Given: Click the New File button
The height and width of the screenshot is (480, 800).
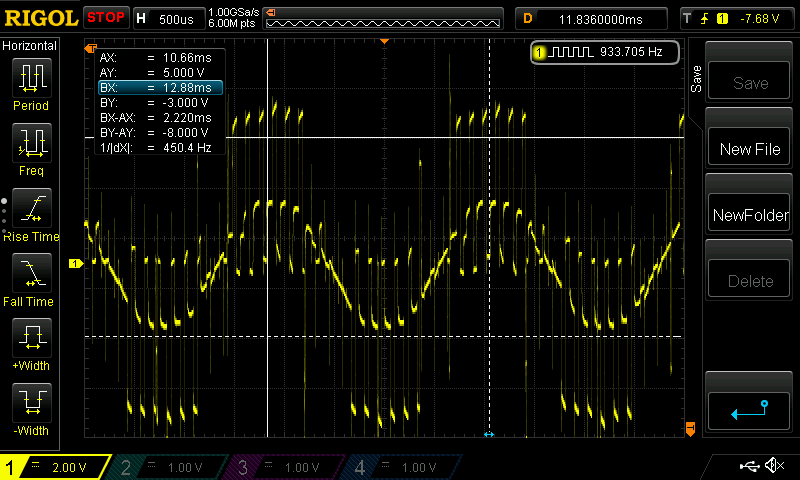Looking at the screenshot, I should (748, 146).
